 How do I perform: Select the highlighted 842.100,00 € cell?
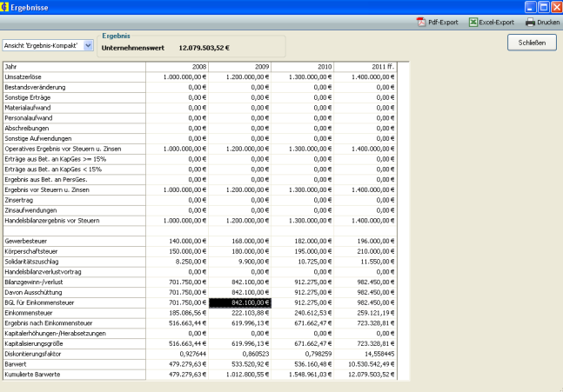tap(240, 302)
